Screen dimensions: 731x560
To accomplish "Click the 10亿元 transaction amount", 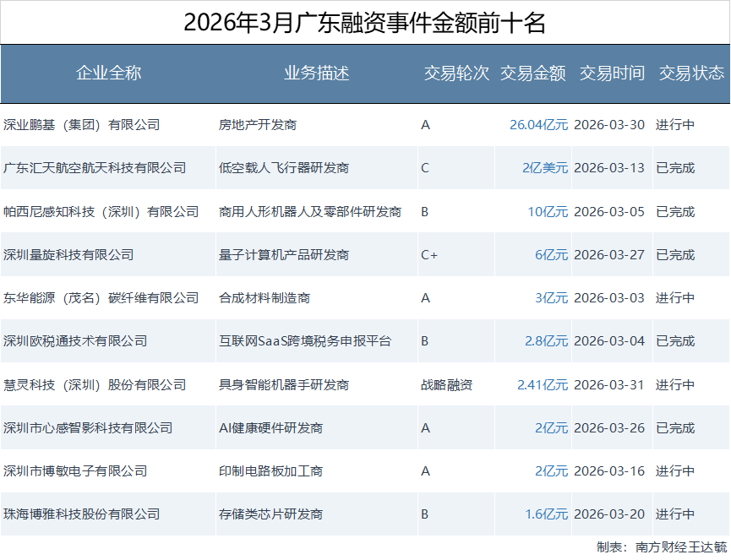I will [548, 211].
